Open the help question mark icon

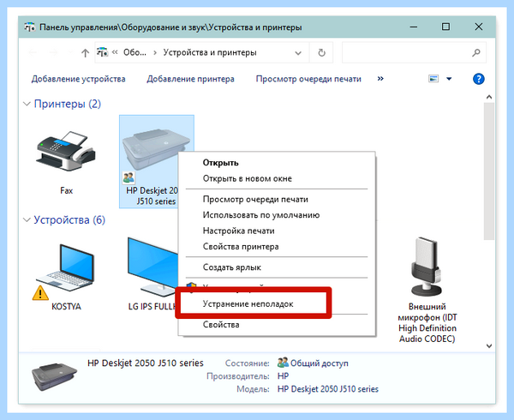click(479, 79)
